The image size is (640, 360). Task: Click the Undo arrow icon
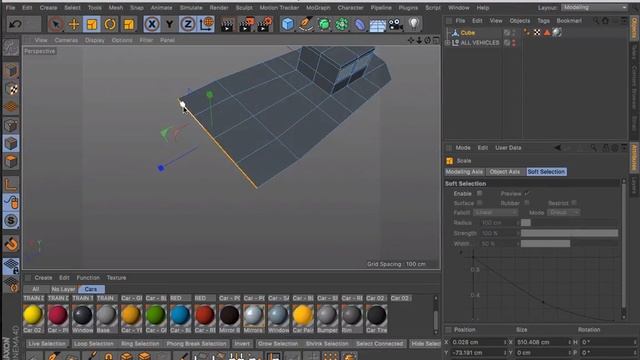[x=16, y=24]
